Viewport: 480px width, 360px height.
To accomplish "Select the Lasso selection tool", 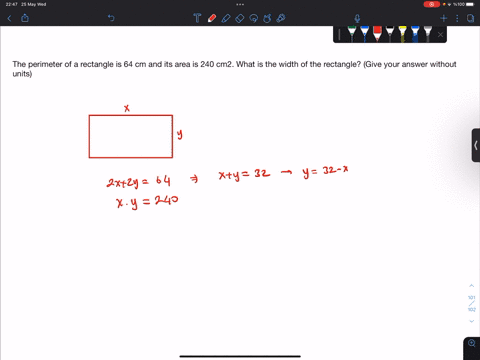I will [254, 18].
